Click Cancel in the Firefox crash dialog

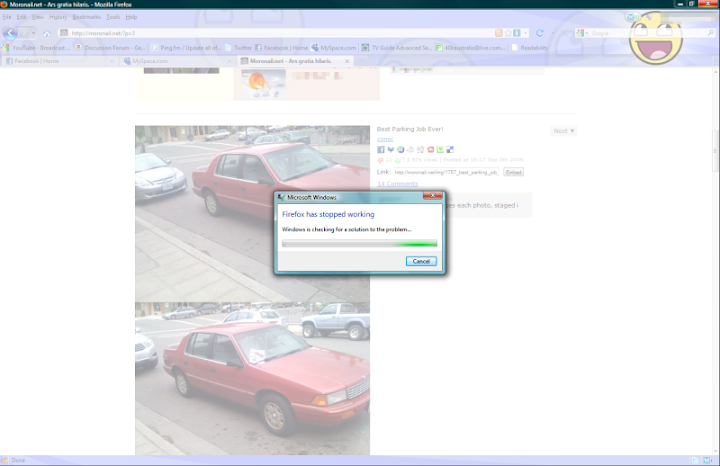pos(421,261)
